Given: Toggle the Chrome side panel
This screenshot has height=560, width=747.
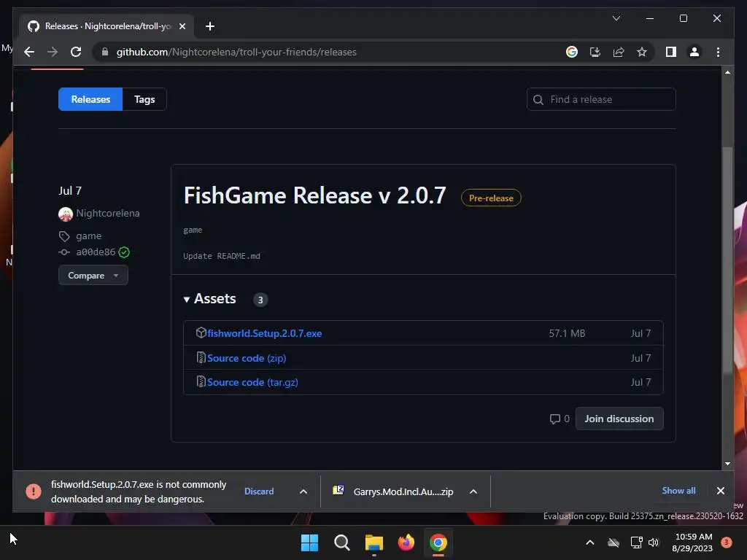Looking at the screenshot, I should coord(671,52).
